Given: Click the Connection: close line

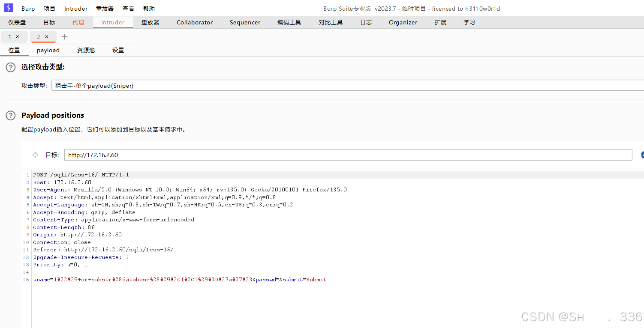Looking at the screenshot, I should (x=62, y=242).
